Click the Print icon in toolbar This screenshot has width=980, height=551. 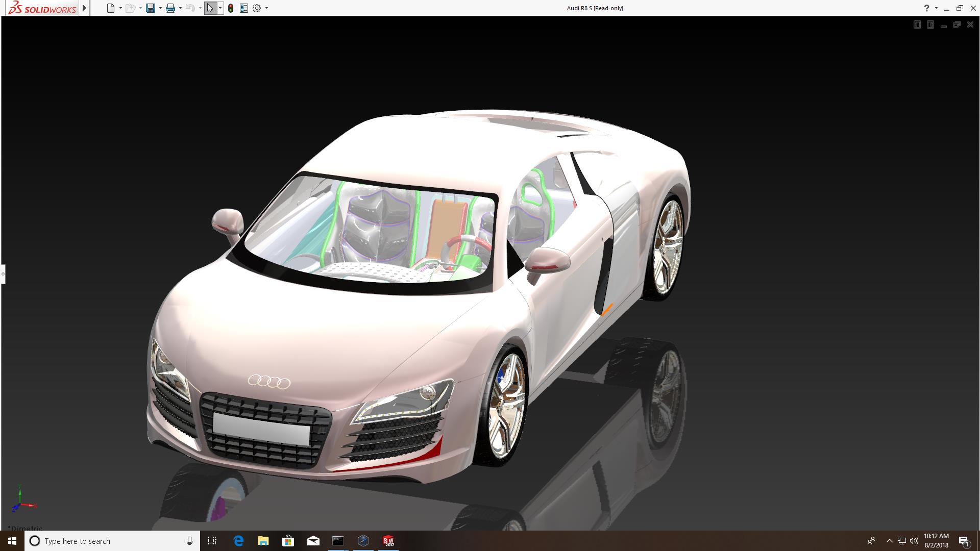point(170,8)
